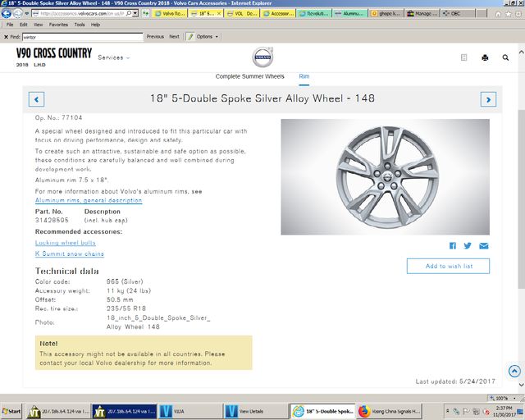525x420 pixels.
Task: Open the recent pages dropdown arrow
Action: click(27, 14)
